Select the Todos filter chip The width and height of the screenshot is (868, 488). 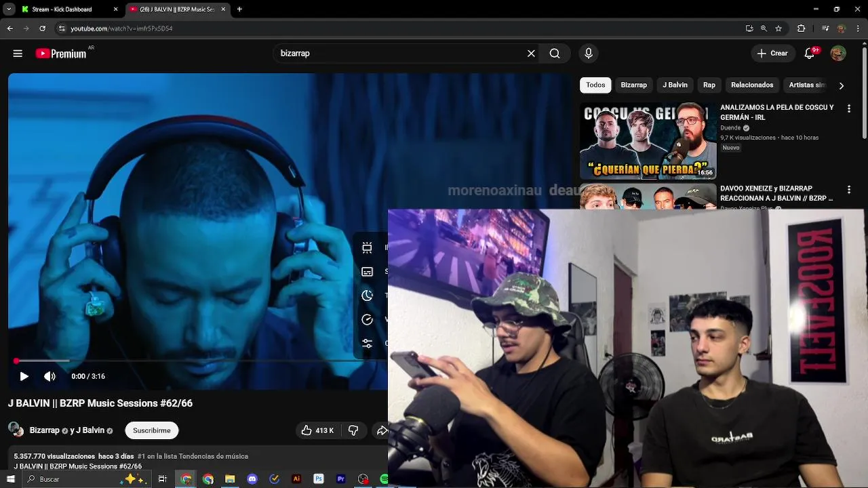point(595,85)
